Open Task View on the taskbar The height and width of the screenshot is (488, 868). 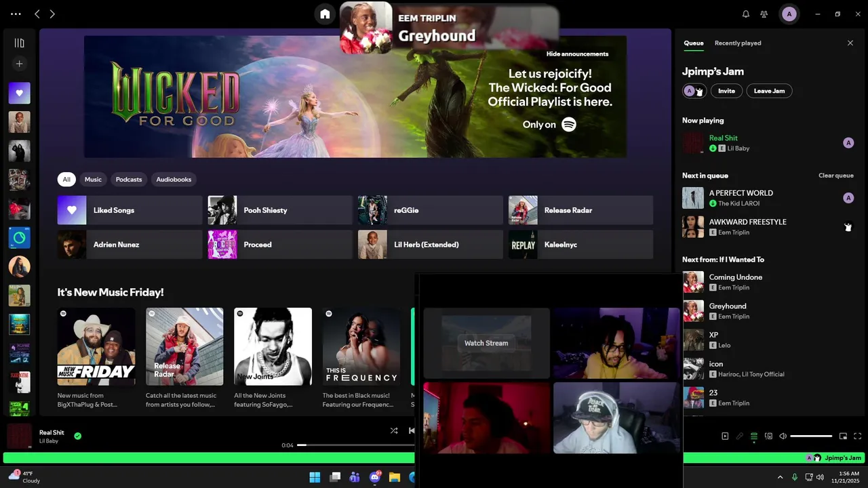(x=335, y=477)
